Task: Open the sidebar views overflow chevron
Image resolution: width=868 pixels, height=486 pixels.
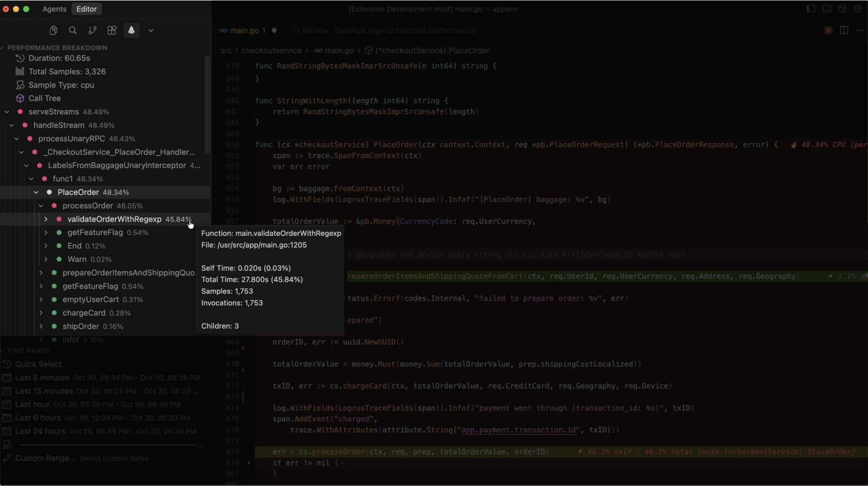Action: coord(150,30)
